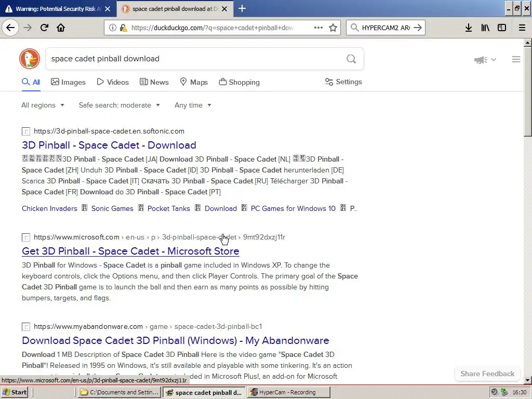Close the Potential Security Risk tab
The width and height of the screenshot is (532, 399).
[x=108, y=9]
